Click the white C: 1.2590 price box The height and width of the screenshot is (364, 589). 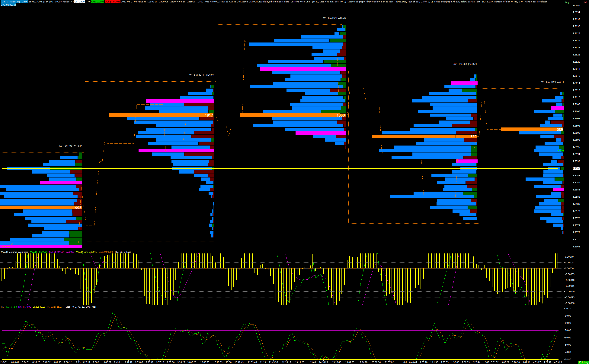[79, 2]
